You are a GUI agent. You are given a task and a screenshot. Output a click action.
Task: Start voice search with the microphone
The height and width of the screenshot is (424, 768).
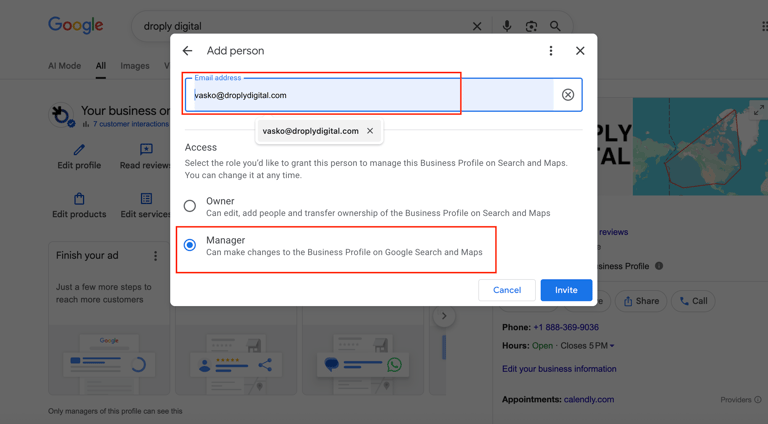pos(507,26)
